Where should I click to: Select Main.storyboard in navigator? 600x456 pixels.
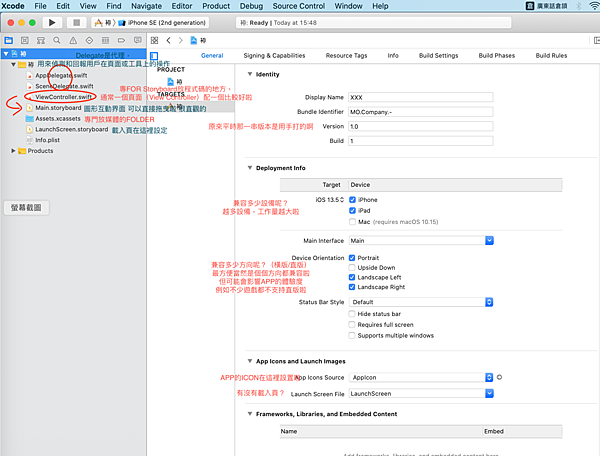(x=58, y=108)
